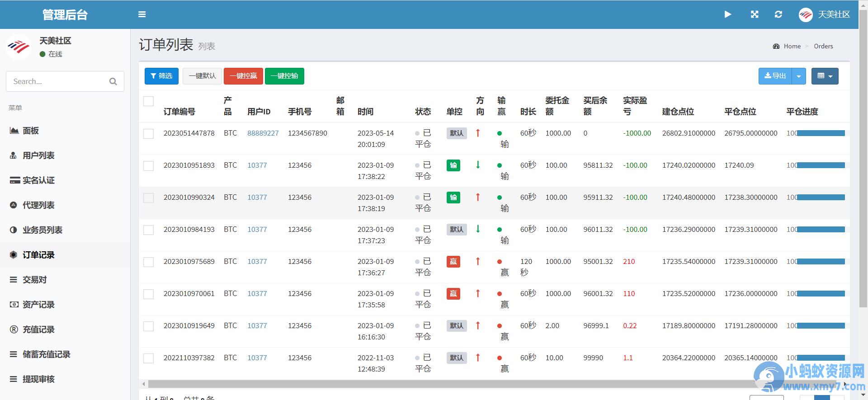The image size is (868, 400).
Task: Check the box for order 2023010984193
Action: point(148,230)
